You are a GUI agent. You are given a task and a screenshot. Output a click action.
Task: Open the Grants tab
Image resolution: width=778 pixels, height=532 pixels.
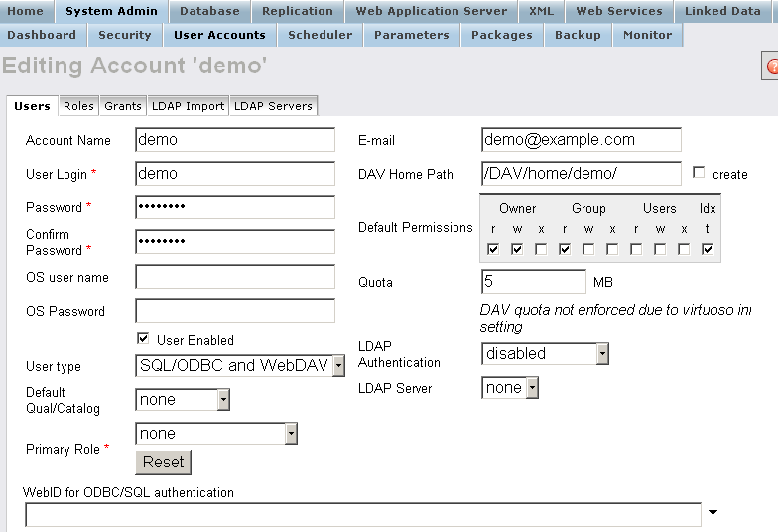point(123,106)
